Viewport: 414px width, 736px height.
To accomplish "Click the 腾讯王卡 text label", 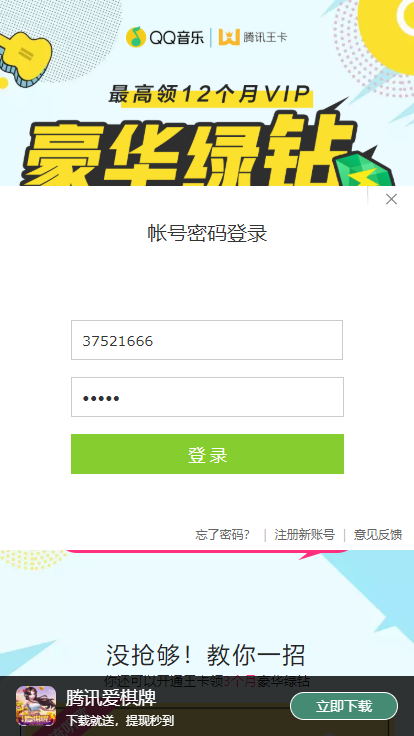I will click(x=265, y=38).
